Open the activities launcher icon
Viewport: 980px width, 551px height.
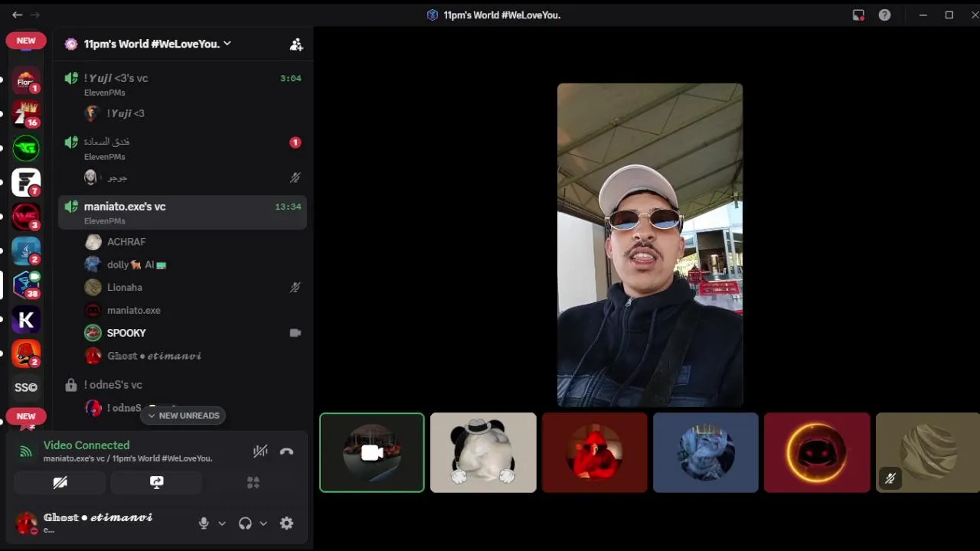(x=253, y=482)
